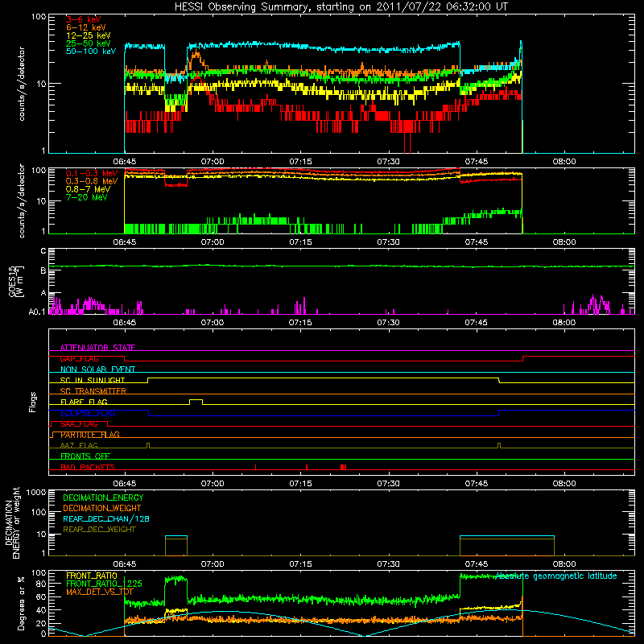Viewport: 644px width, 644px height.
Task: Click the cyan decimation step near 06:53
Action: 176,536
